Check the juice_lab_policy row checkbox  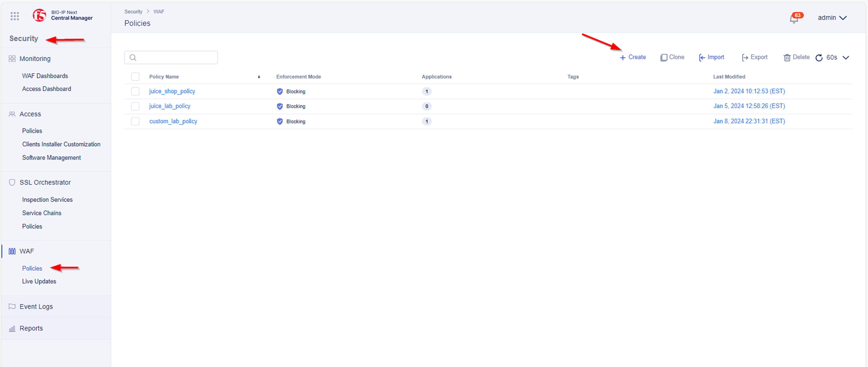[135, 106]
